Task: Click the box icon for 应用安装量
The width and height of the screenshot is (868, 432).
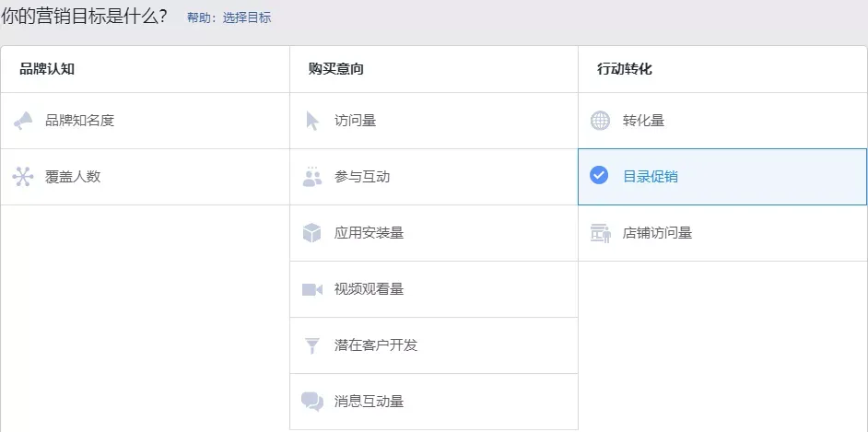Action: [312, 233]
